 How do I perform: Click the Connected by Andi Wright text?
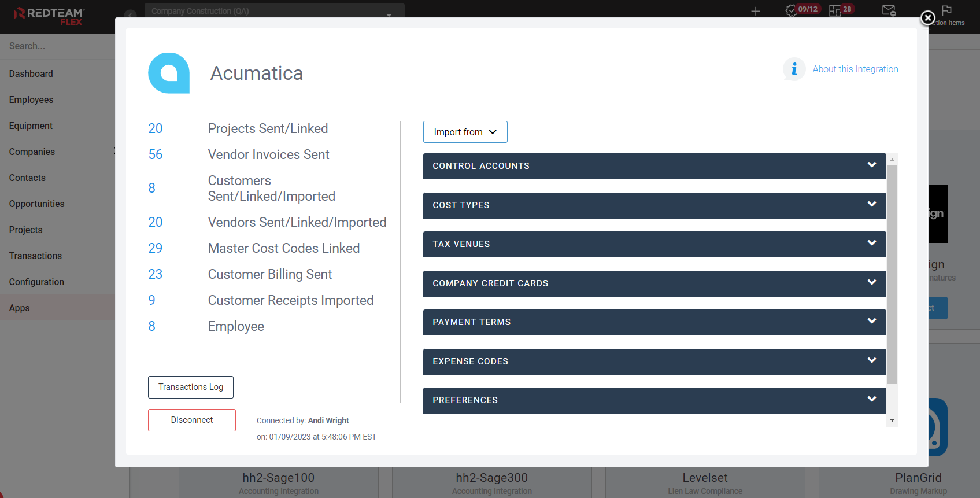click(303, 420)
